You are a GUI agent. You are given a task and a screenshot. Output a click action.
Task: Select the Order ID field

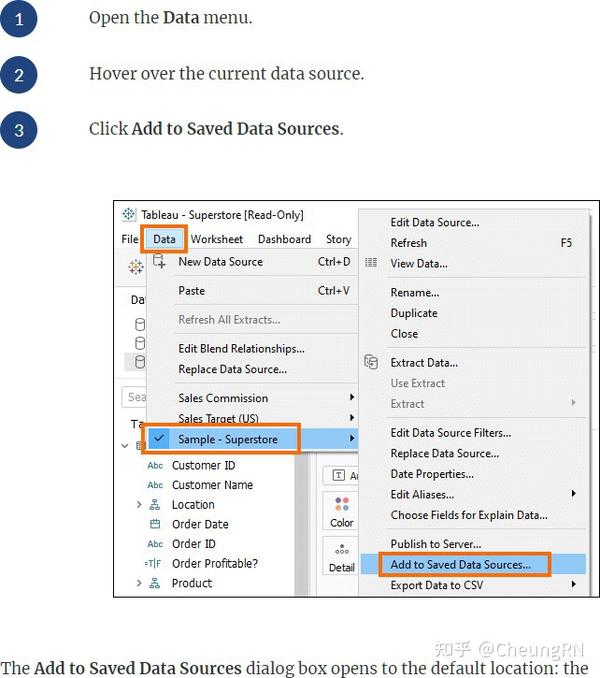194,544
